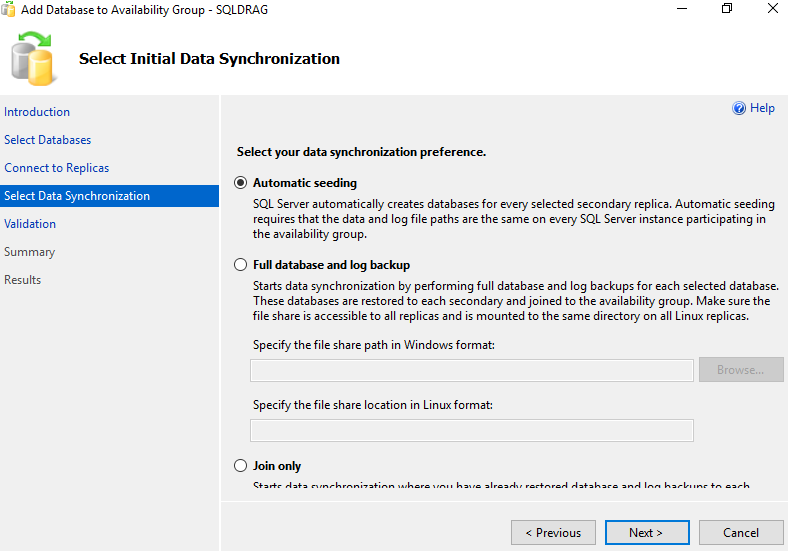The image size is (788, 551).
Task: Select the highlighted Select Data Synchronization step
Action: coord(77,196)
